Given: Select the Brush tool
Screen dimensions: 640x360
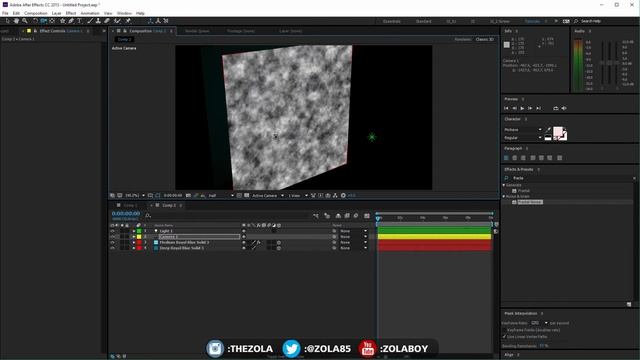Looking at the screenshot, I should [90, 21].
